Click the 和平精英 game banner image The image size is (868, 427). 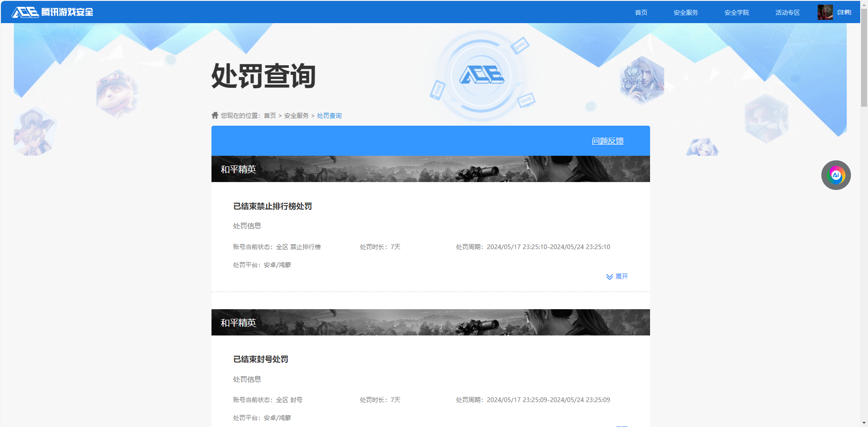pos(430,169)
